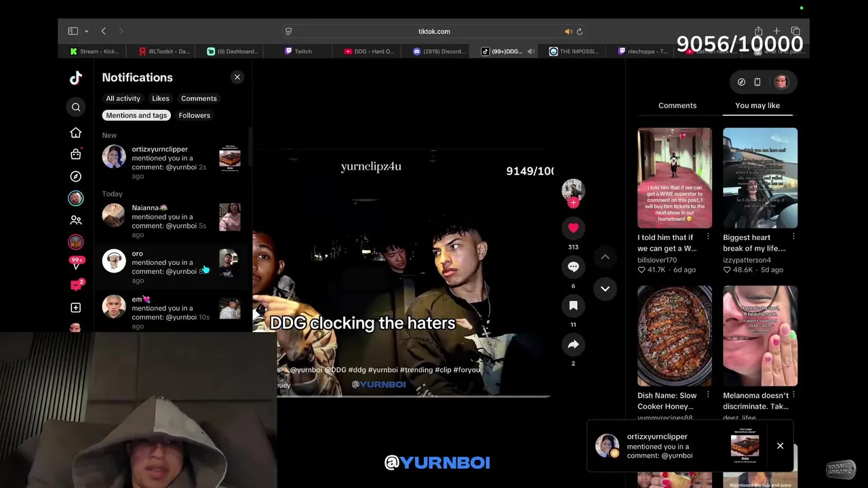Open the Explore compass icon
The image size is (868, 488).
(x=76, y=176)
